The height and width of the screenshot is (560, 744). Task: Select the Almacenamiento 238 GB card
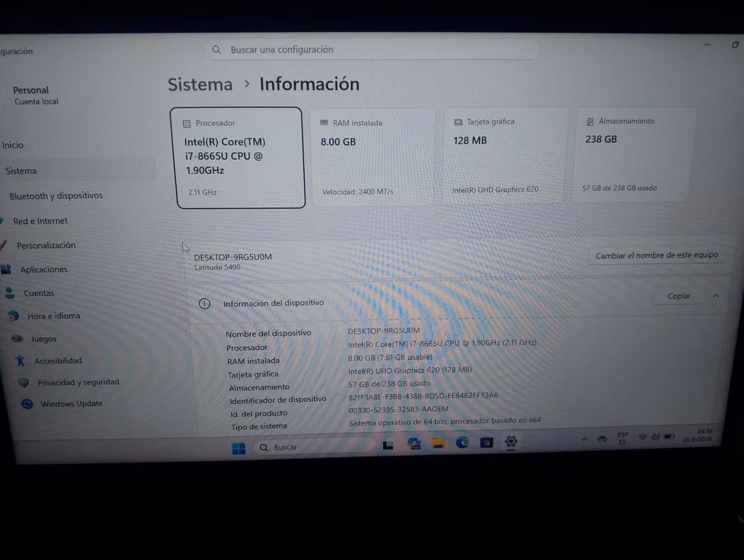(633, 155)
